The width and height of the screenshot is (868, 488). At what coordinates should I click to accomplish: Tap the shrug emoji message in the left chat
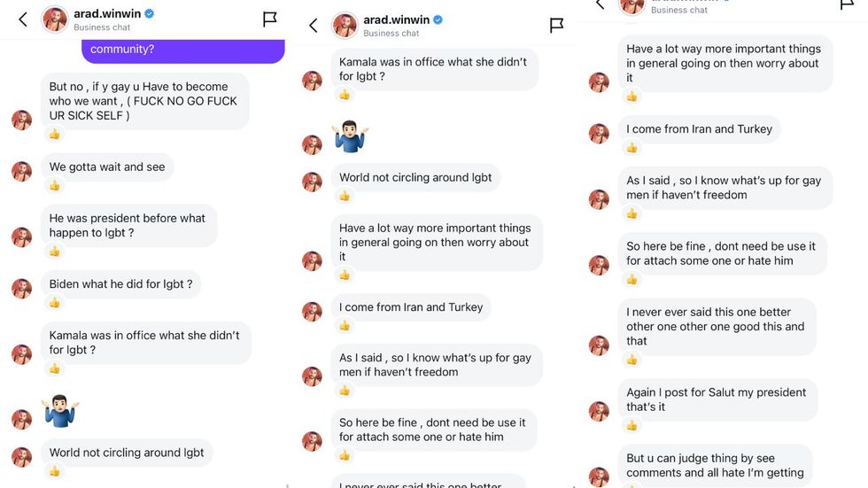point(60,411)
